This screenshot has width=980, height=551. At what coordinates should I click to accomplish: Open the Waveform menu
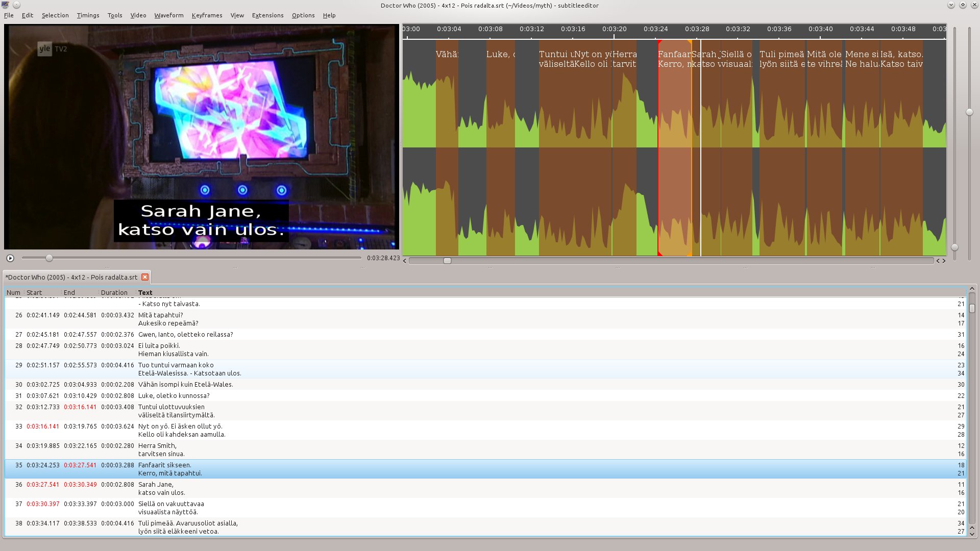click(169, 15)
